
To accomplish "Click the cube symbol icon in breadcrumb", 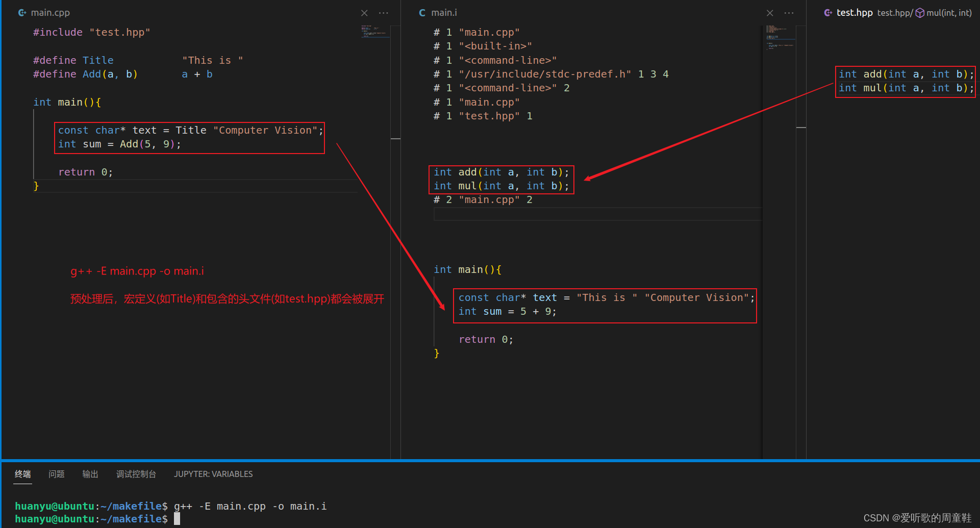I will [920, 13].
